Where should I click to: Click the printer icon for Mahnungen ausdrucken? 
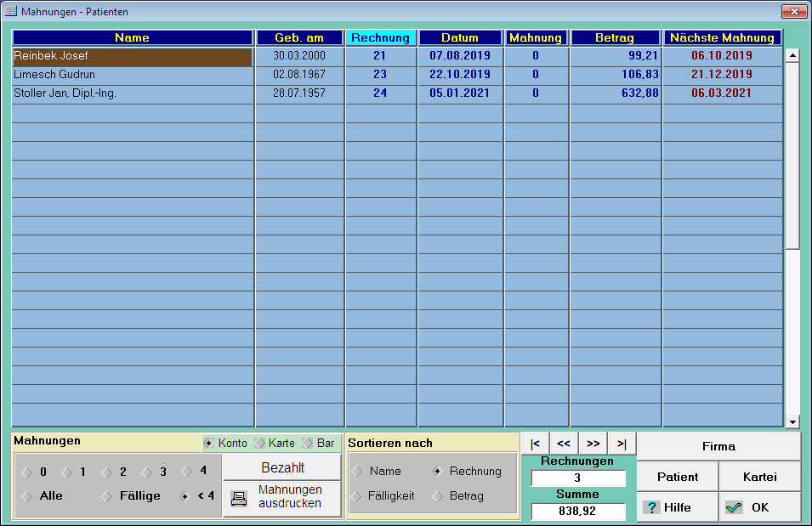(240, 498)
